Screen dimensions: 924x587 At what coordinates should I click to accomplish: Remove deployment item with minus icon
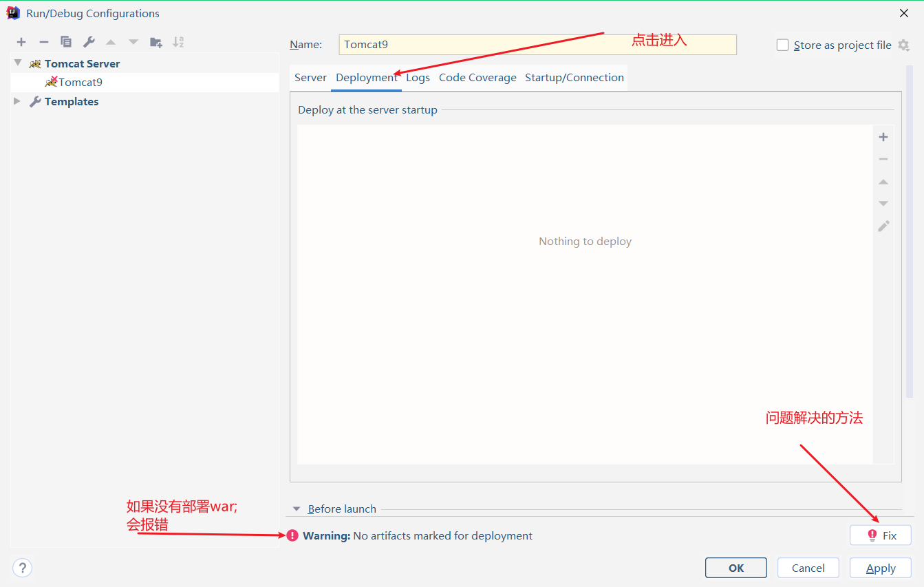883,159
